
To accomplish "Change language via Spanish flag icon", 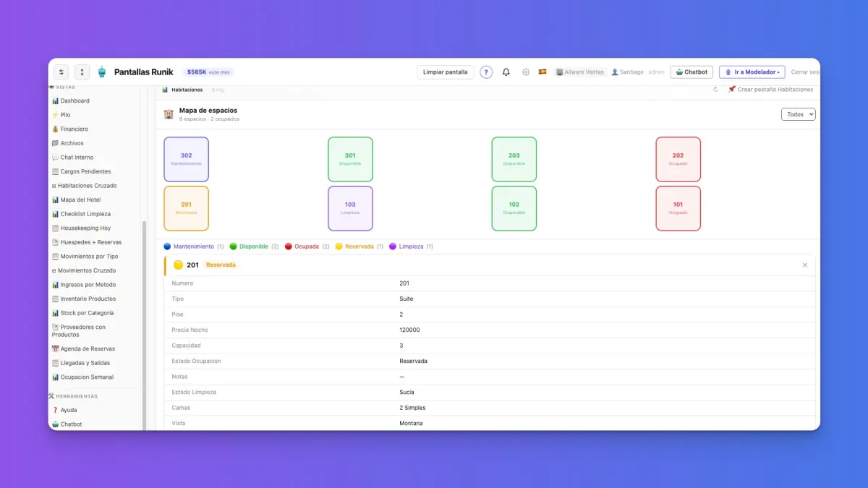I will (x=542, y=72).
